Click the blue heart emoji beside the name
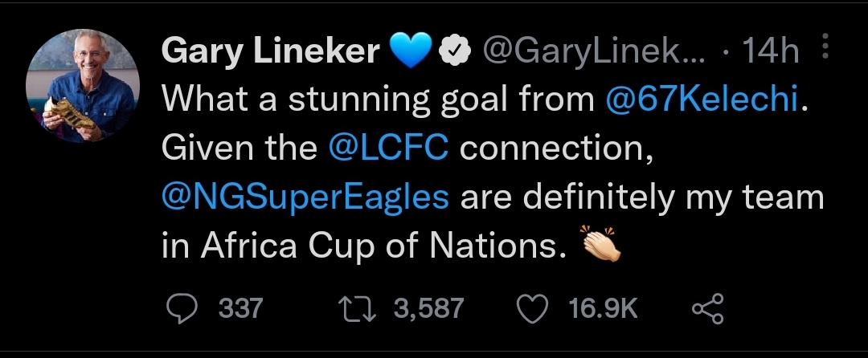This screenshot has height=358, width=868. [411, 53]
